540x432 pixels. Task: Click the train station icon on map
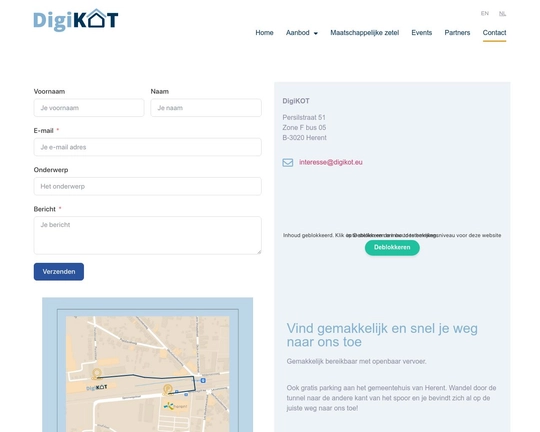pos(203,380)
